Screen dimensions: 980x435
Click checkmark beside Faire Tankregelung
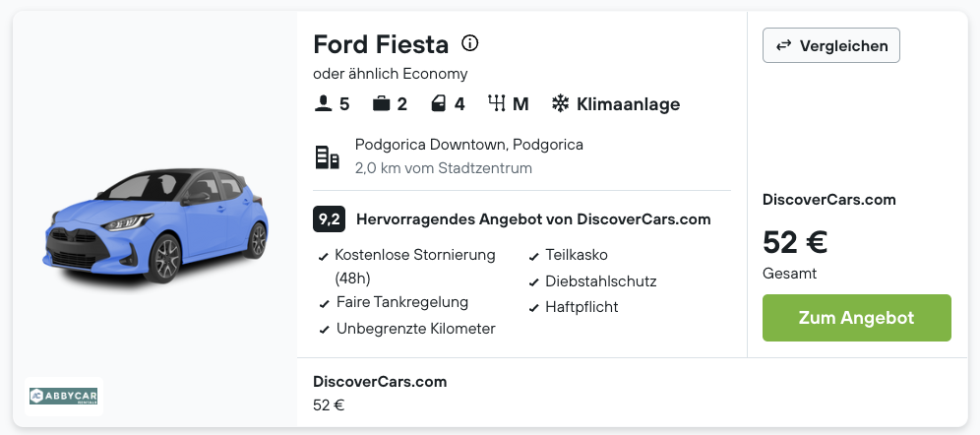tap(324, 304)
